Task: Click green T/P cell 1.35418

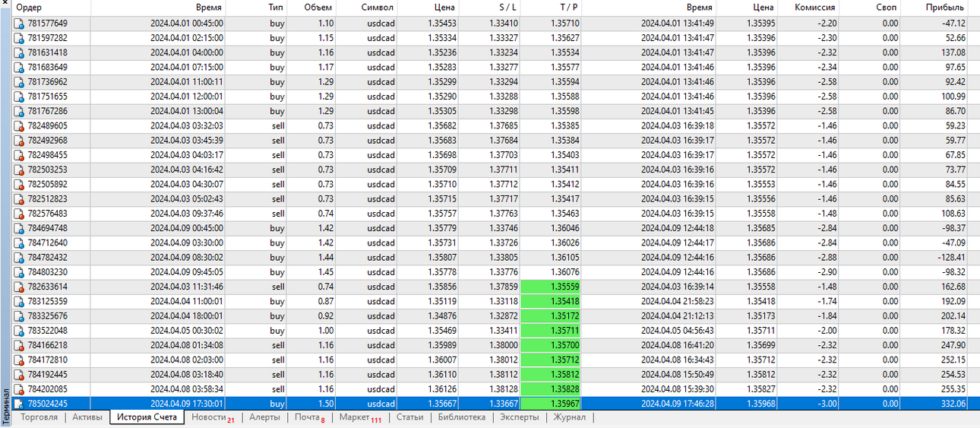Action: pyautogui.click(x=550, y=301)
